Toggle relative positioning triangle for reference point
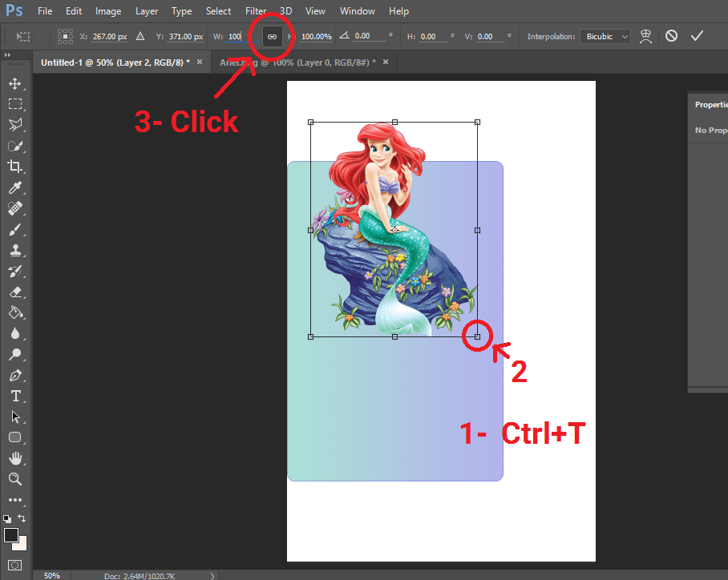The height and width of the screenshot is (580, 728). coord(140,36)
